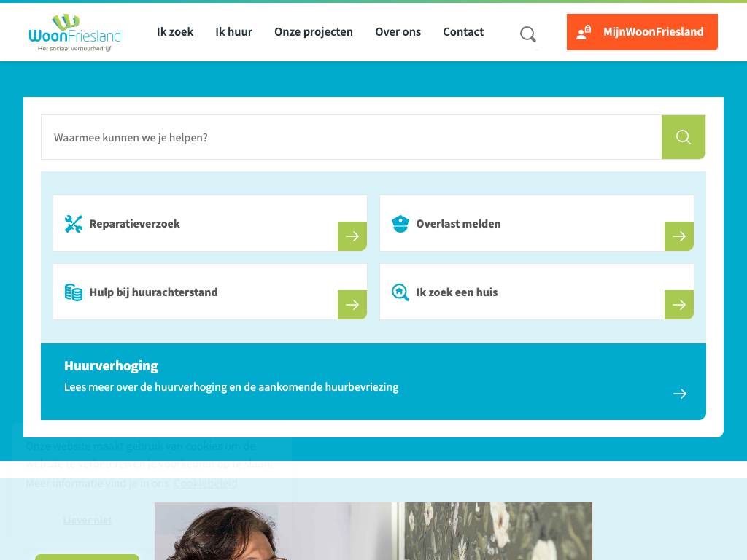The image size is (747, 560).
Task: Click the Overlast melden police cap icon
Action: coord(400,224)
